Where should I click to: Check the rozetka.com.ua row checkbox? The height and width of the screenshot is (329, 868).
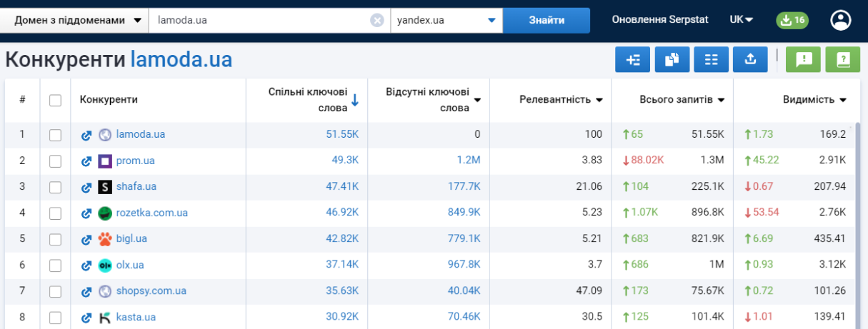[55, 213]
